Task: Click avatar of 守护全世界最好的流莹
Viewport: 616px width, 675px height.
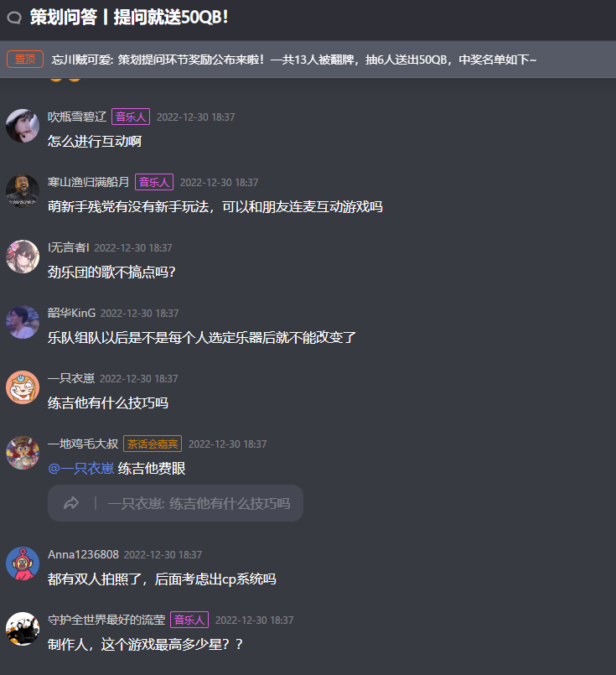Action: [23, 629]
